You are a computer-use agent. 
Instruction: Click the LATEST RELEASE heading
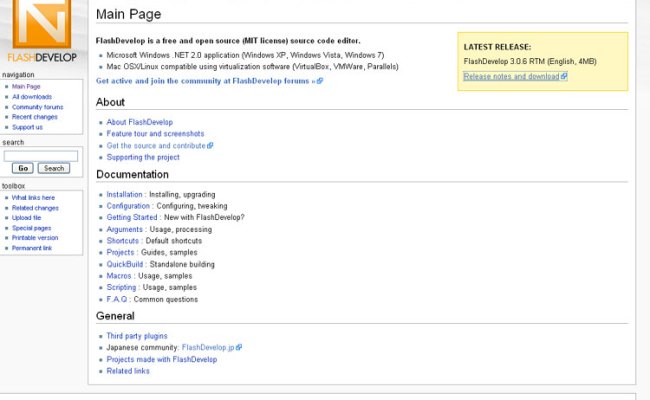(x=497, y=47)
